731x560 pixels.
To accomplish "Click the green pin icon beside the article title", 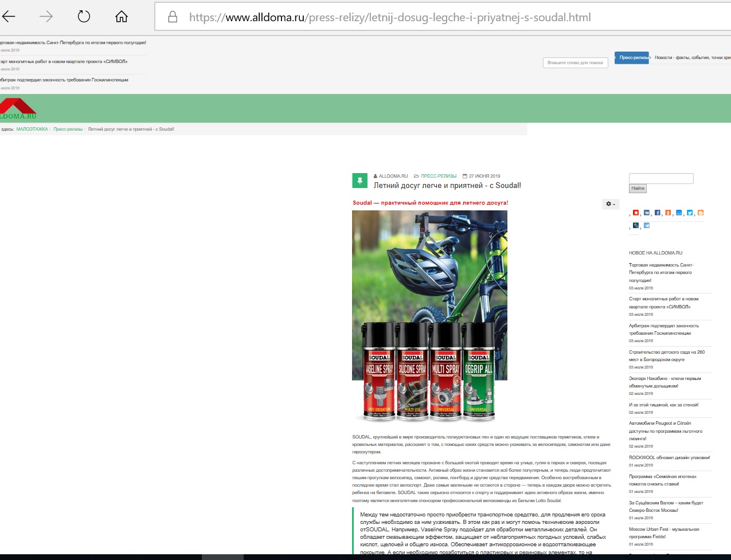I will click(x=359, y=181).
